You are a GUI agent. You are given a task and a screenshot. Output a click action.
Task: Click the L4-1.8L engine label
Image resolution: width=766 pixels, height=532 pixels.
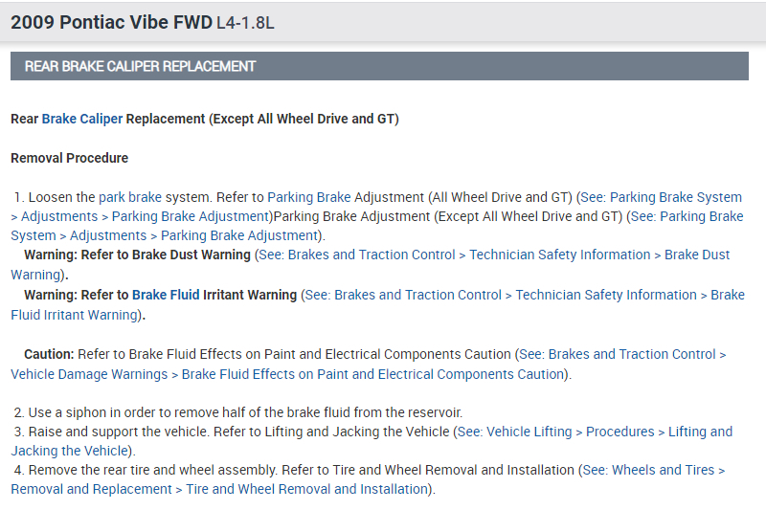246,22
